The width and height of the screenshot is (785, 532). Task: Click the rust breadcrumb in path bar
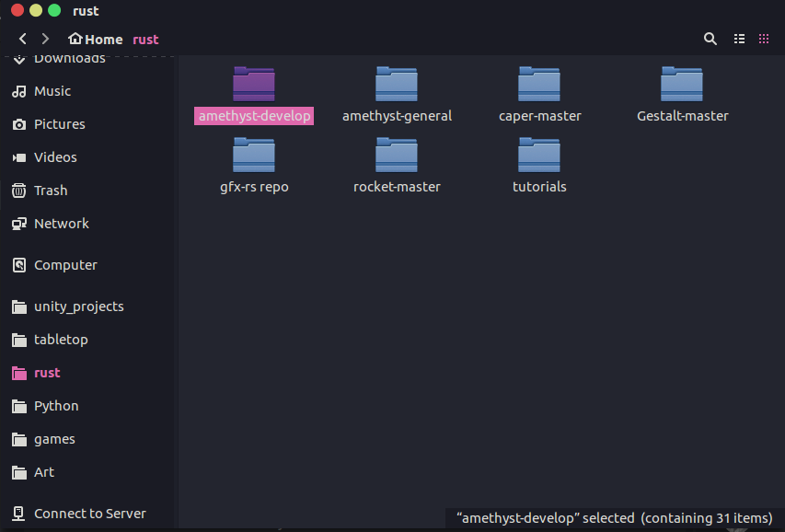[145, 40]
